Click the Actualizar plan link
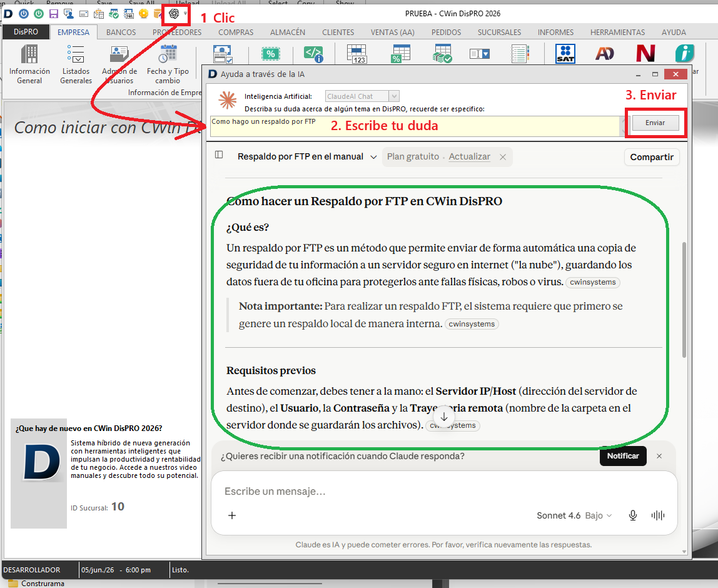The width and height of the screenshot is (718, 588). coord(469,156)
